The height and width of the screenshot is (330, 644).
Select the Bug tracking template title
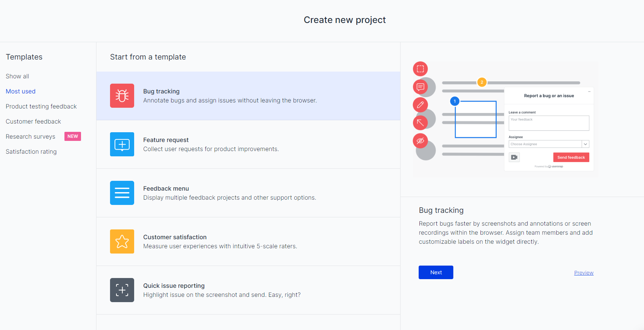[x=161, y=91]
